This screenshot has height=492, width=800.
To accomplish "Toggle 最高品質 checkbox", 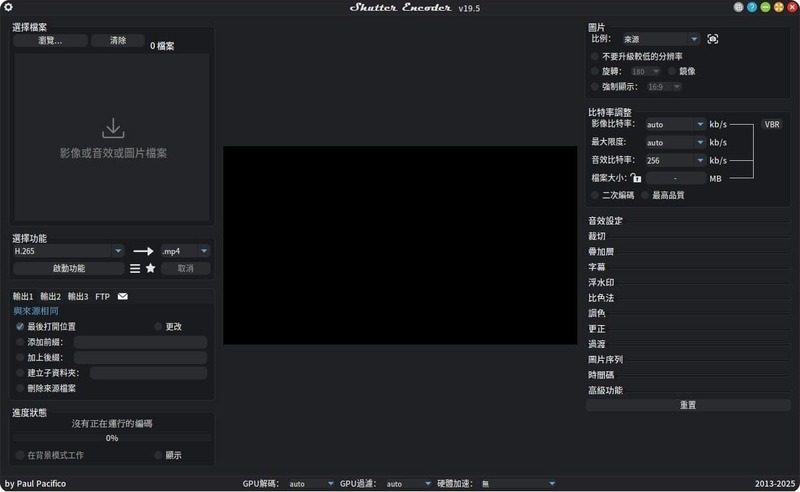I will pos(645,195).
